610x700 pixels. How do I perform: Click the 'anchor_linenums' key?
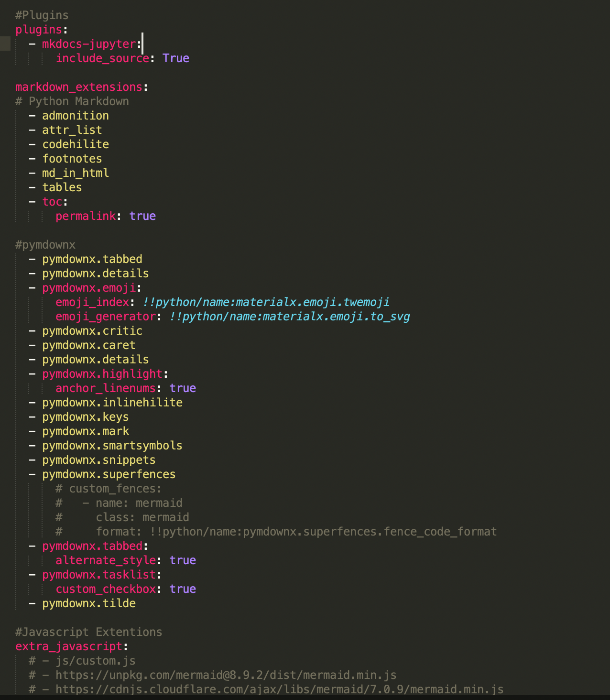106,388
